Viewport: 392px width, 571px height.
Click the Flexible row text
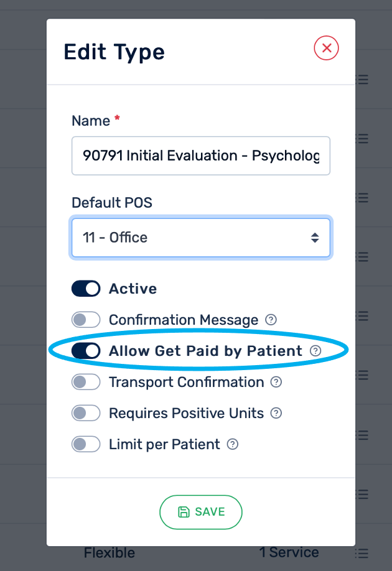pos(109,552)
